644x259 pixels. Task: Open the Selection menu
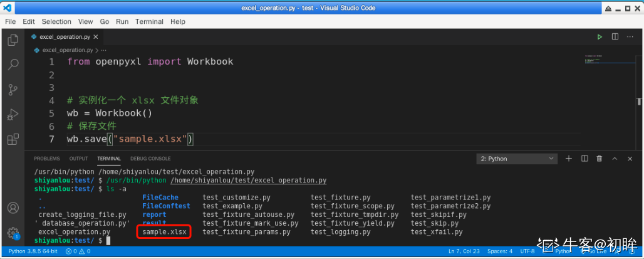pos(56,21)
